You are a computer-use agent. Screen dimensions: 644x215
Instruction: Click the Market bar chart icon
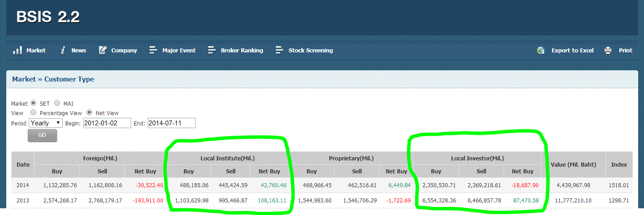17,50
